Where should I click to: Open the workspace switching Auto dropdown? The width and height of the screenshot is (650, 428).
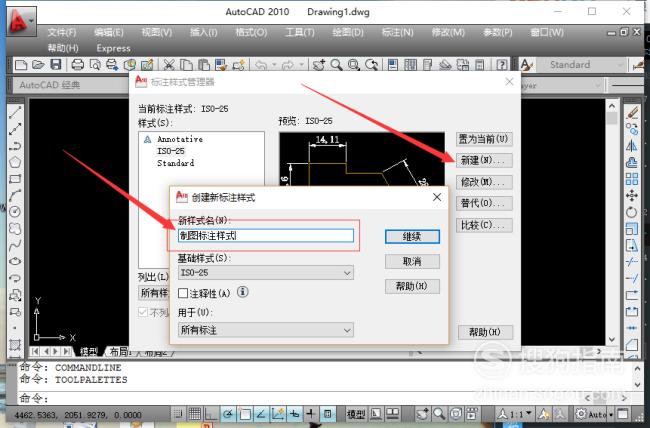(594, 414)
